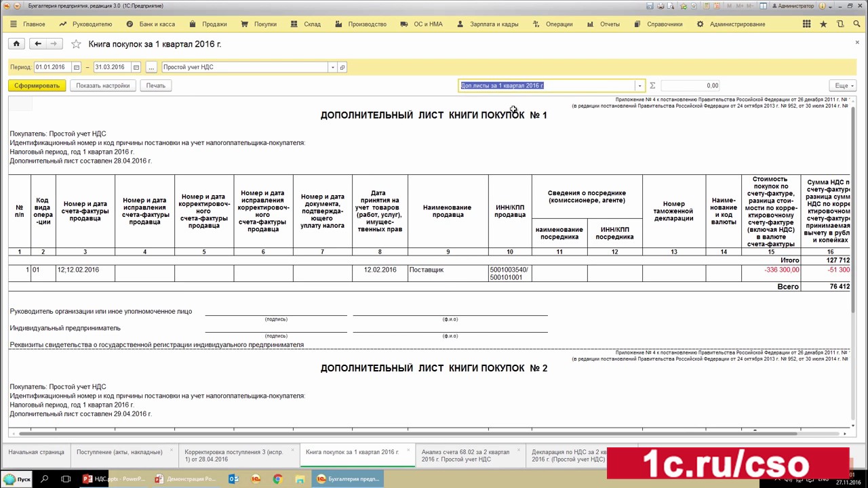This screenshot has width=868, height=488.
Task: Expand the organization dropdown arrow
Action: click(332, 67)
